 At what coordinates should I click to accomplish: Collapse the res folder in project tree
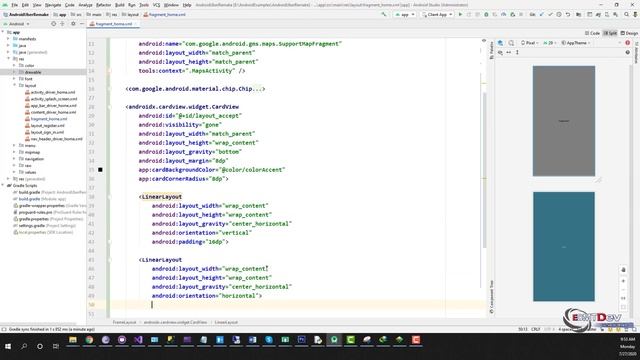click(x=8, y=59)
